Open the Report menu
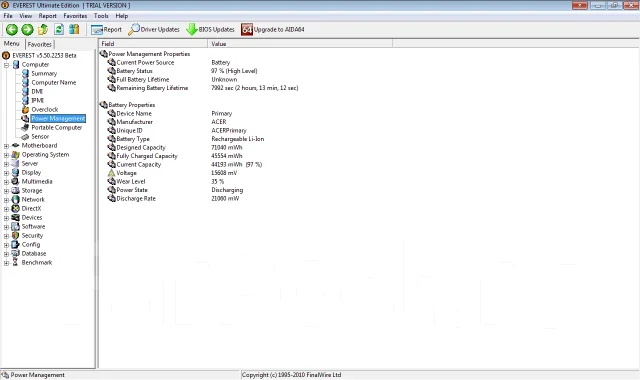Screen dimensions: 640x380 pyautogui.click(x=47, y=16)
